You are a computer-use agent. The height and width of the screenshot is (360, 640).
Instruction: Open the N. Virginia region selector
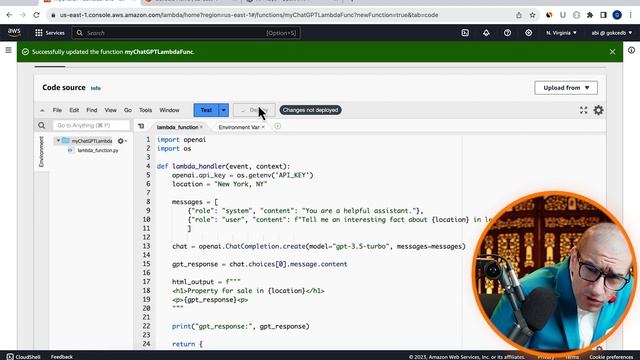click(x=561, y=33)
